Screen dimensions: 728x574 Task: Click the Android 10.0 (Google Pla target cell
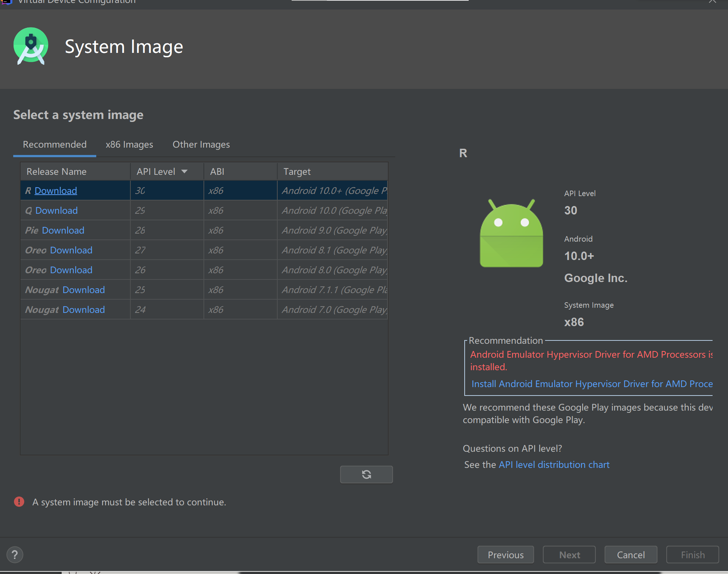332,210
